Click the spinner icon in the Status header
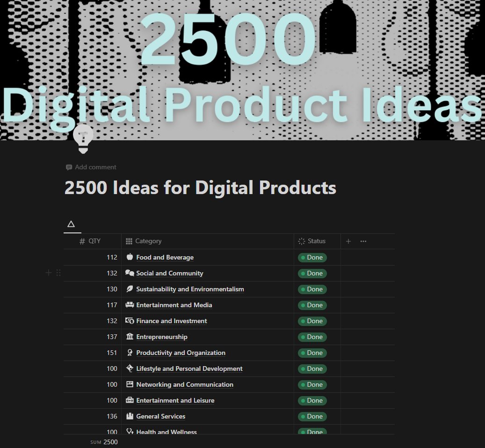The image size is (485, 448). coord(301,241)
